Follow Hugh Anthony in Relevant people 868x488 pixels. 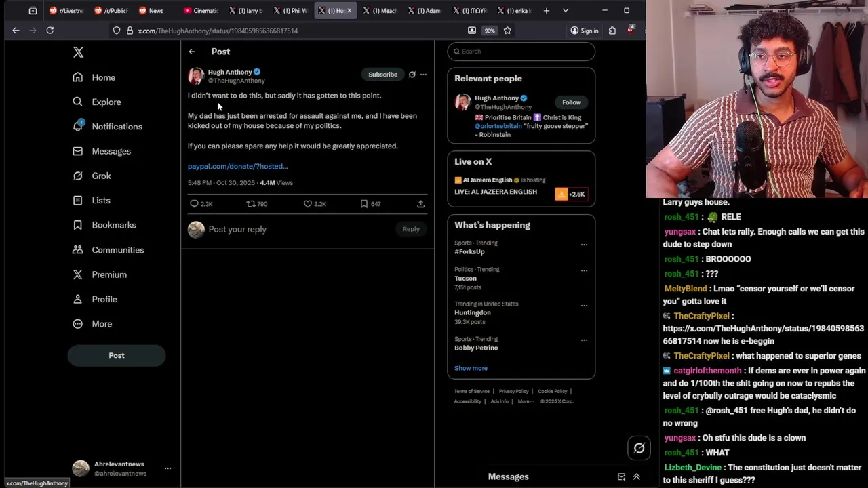click(x=572, y=102)
